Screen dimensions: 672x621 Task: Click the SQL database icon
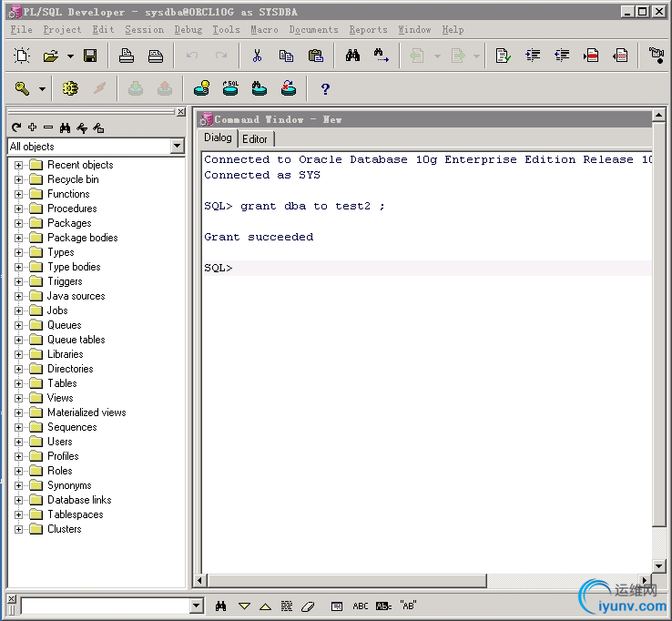click(230, 88)
